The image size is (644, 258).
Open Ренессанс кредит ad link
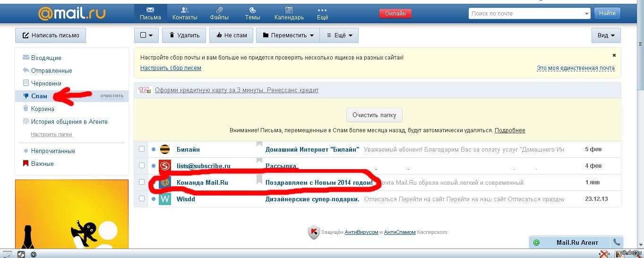click(237, 90)
